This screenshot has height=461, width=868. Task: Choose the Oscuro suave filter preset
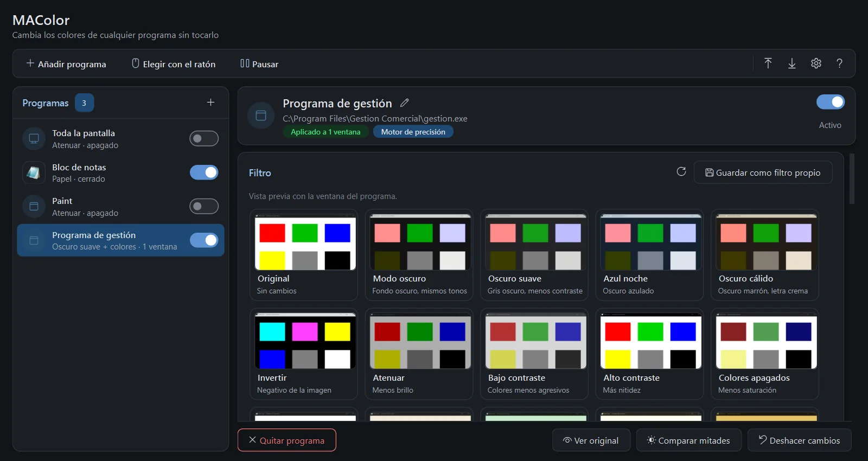tap(534, 255)
